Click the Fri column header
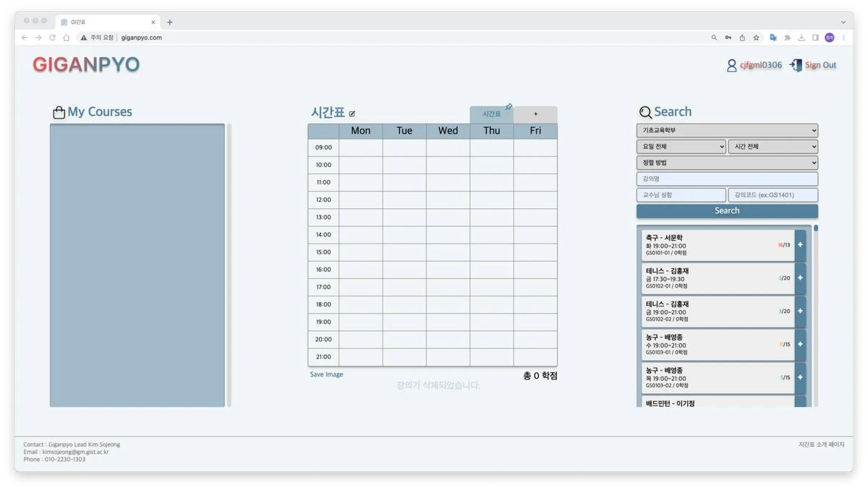 (535, 131)
